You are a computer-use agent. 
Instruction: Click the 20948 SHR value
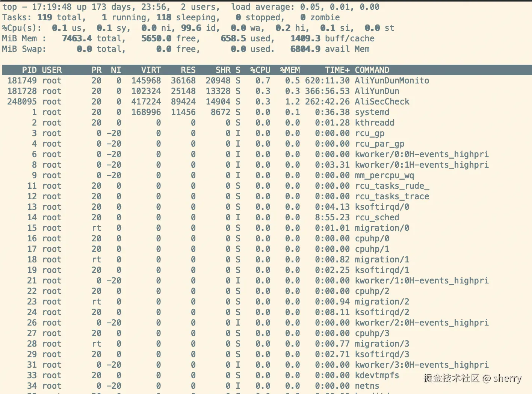point(218,80)
